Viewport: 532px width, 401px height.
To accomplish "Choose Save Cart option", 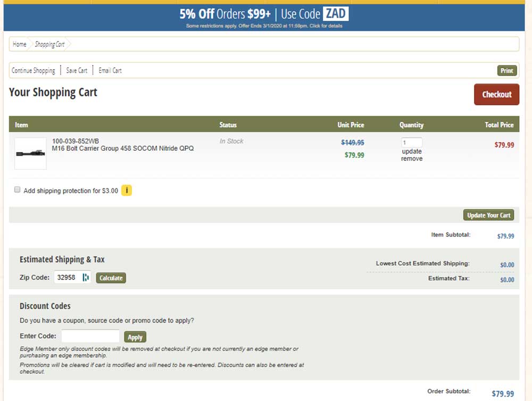I will pos(77,70).
